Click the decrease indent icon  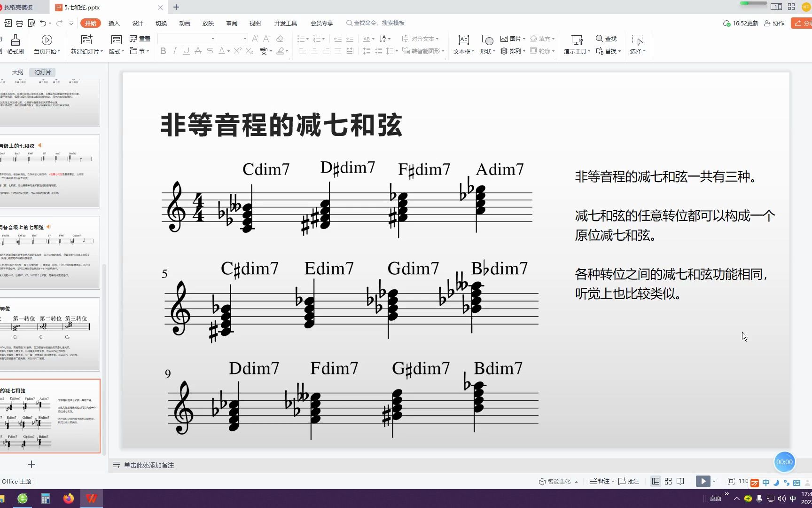[337, 39]
